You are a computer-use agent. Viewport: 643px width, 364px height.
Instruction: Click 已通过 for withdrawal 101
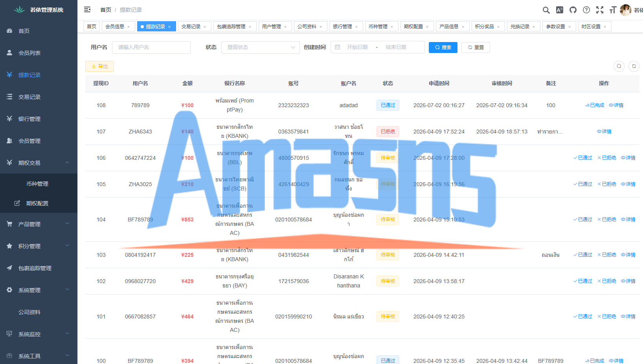pos(582,316)
